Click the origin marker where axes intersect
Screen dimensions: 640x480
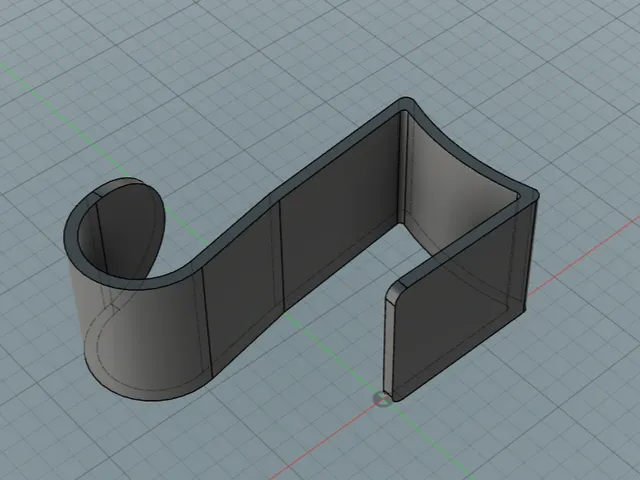tap(381, 399)
